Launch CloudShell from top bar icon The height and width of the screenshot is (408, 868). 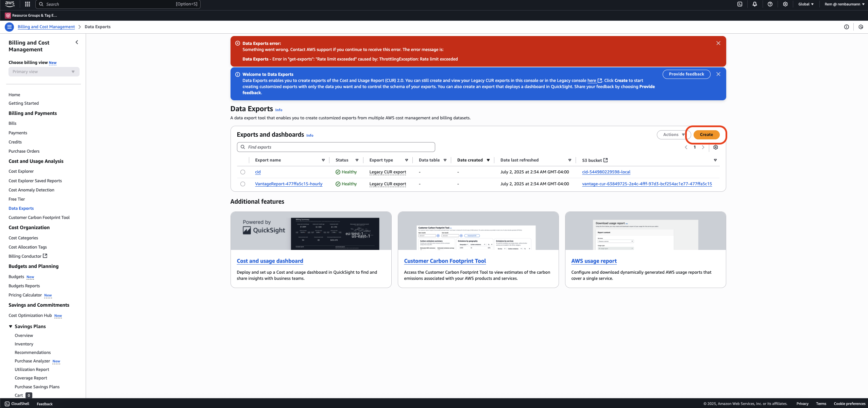[x=739, y=4]
